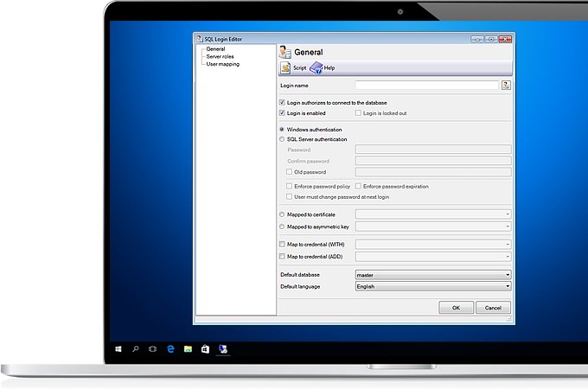This screenshot has height=389, width=588.
Task: Uncheck Login authorizes to connect to database
Action: pos(282,102)
